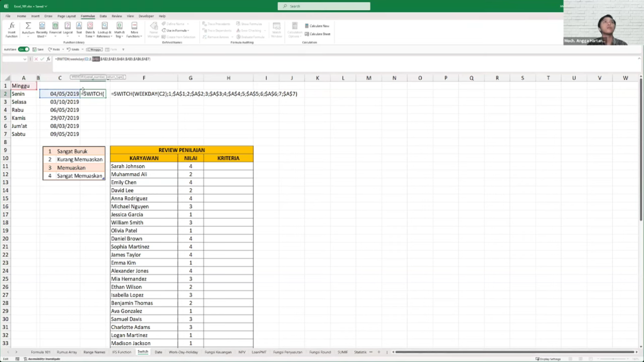Open Recently Used functions list
This screenshot has height=362, width=644.
pyautogui.click(x=42, y=30)
